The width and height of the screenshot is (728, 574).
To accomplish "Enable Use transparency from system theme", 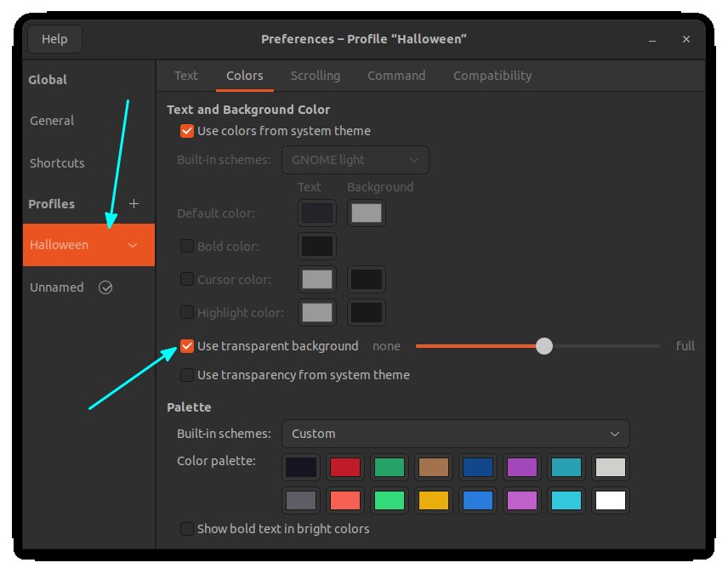I will [187, 375].
